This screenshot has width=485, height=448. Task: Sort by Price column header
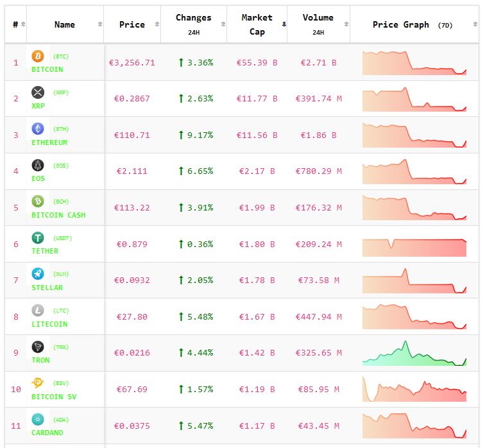coord(132,24)
